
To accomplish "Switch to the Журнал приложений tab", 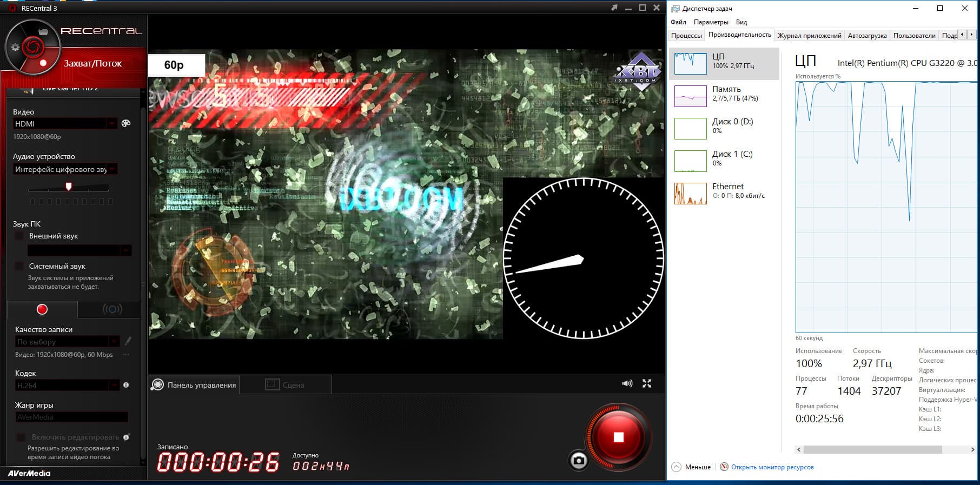I will (x=809, y=36).
